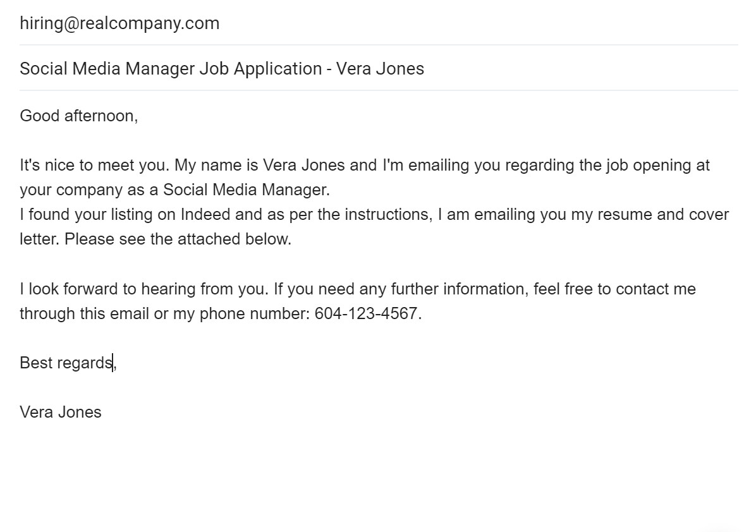Click the subject line Social Media Manager Job Application
Image resolution: width=756 pixels, height=532 pixels.
(x=170, y=68)
